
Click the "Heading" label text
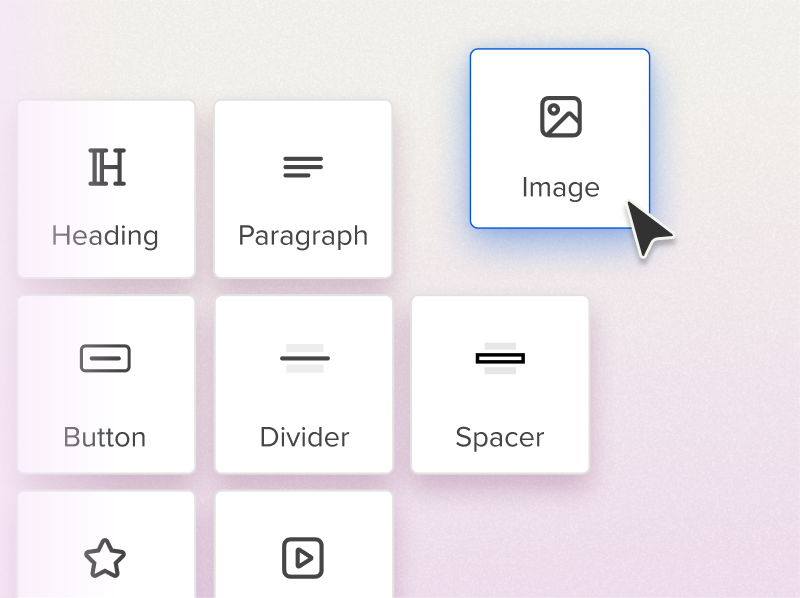pos(105,236)
